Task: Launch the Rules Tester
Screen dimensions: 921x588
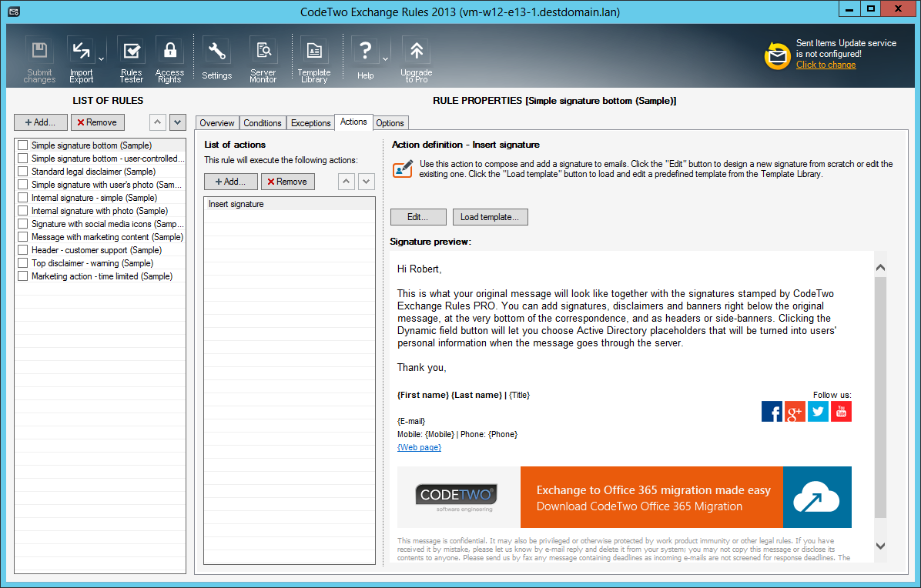Action: coord(131,59)
